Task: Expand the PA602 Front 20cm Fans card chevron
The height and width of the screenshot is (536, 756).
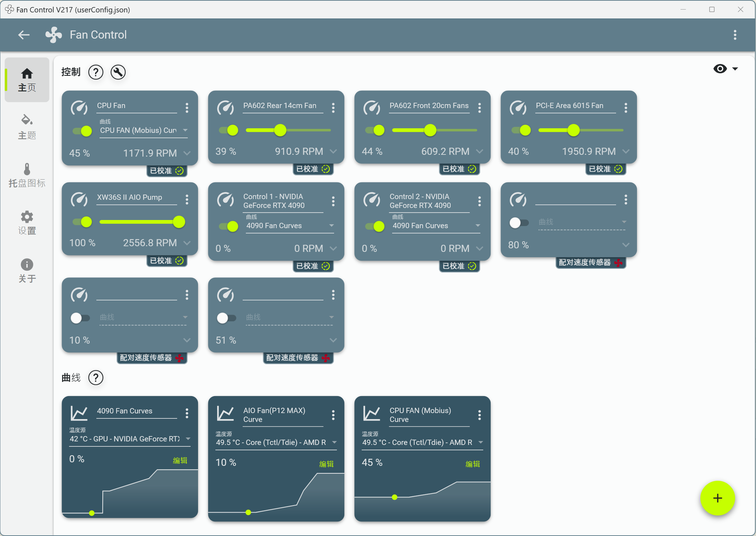Action: (479, 152)
